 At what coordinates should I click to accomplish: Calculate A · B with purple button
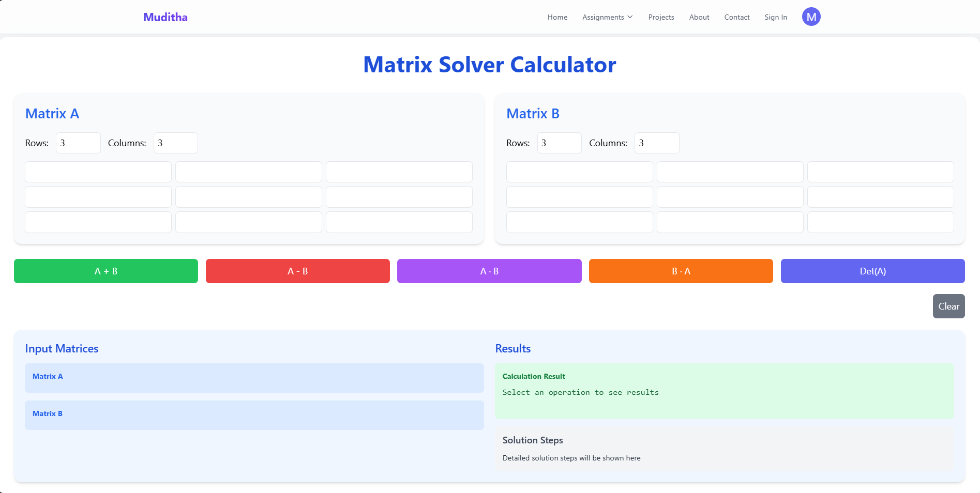click(x=489, y=271)
